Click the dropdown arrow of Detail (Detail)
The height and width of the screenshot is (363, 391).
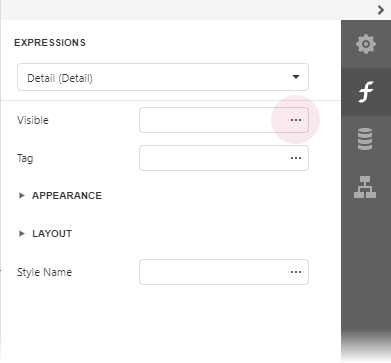tap(295, 77)
